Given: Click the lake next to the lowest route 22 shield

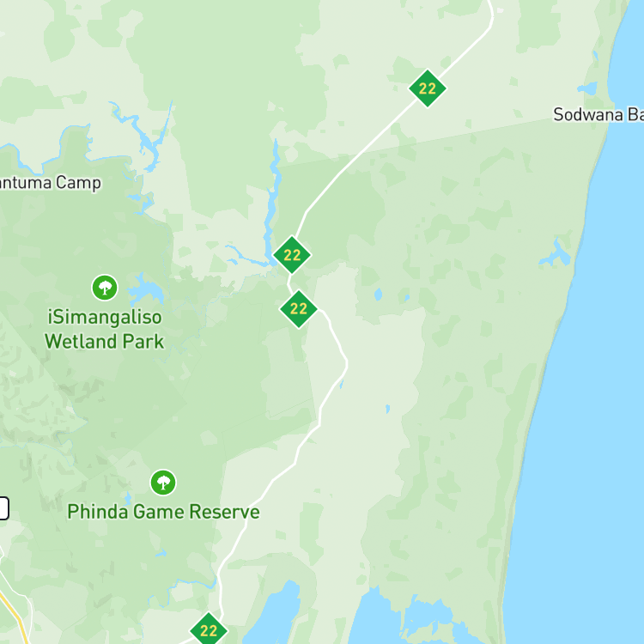Looking at the screenshot, I should pos(273,616).
